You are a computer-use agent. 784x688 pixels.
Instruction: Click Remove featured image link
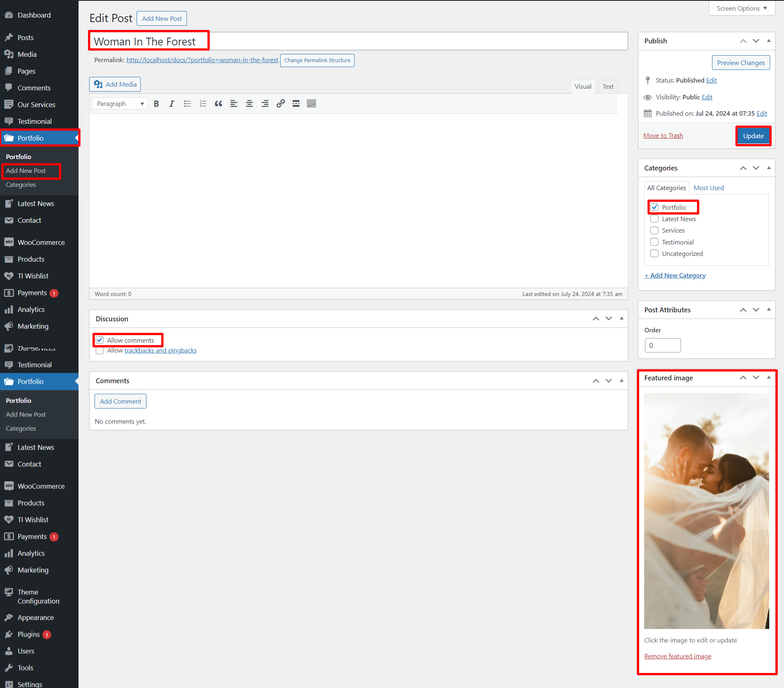678,656
